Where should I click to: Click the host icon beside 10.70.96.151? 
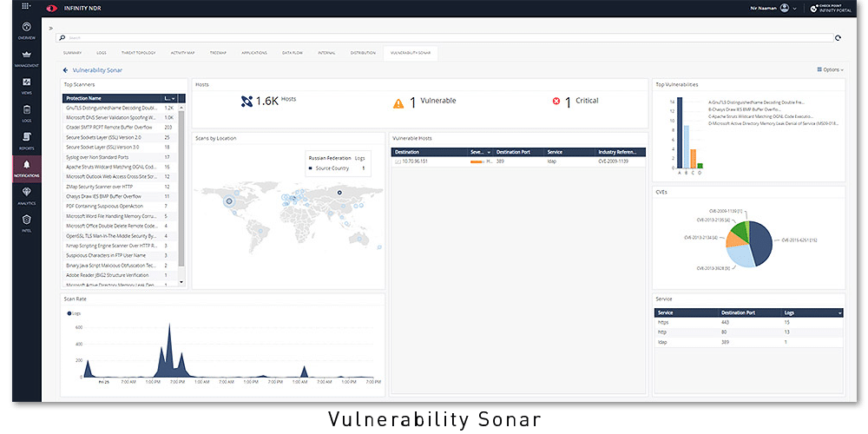click(398, 161)
